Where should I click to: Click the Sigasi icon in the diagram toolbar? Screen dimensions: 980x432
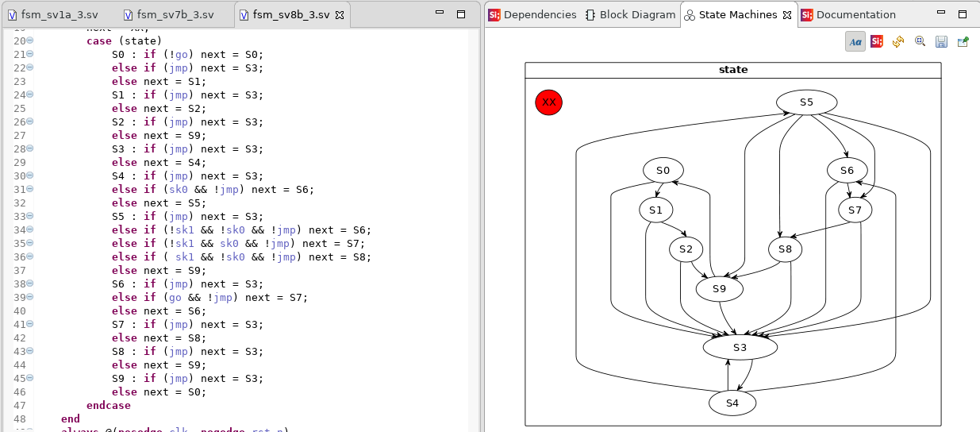(x=877, y=41)
